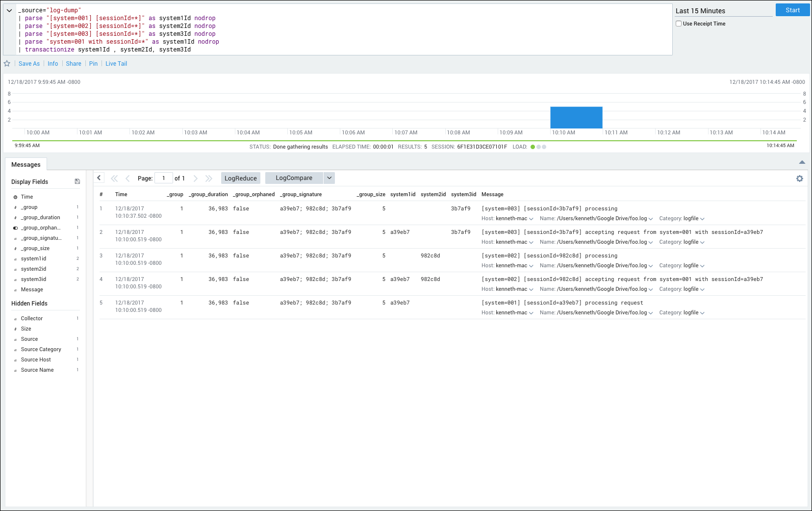
Task: Click the blue histogram bar at 10:10 AM
Action: pos(576,118)
